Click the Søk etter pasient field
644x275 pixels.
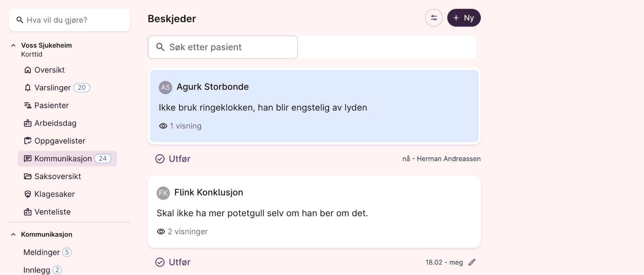pos(223,47)
